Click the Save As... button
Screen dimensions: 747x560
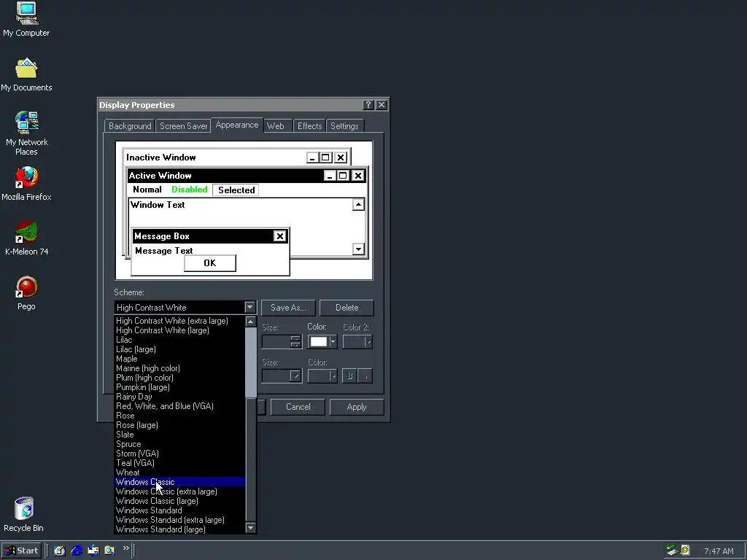click(288, 308)
